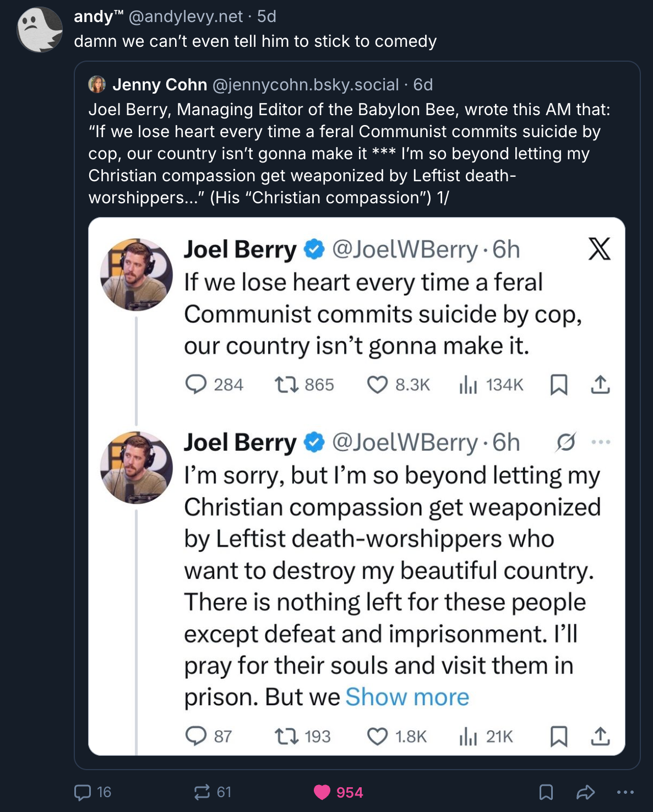Screen dimensions: 653x812
Task: Click the views chart icon showing 134K
Action: (x=468, y=384)
